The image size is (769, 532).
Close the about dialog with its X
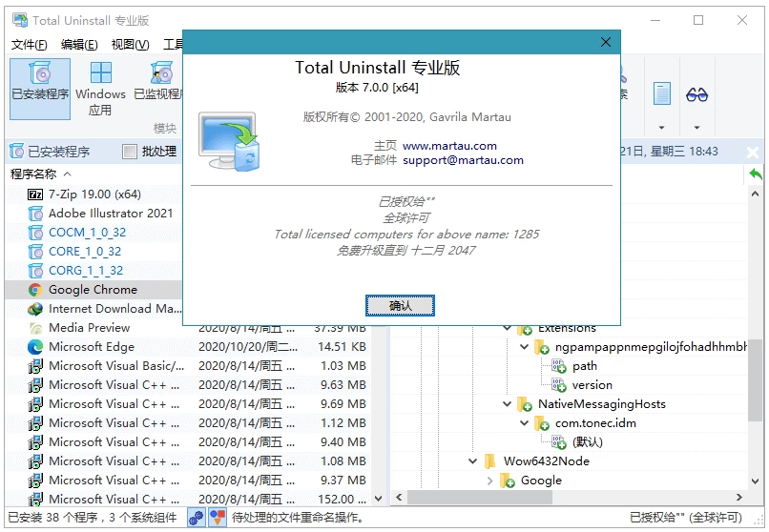point(606,43)
